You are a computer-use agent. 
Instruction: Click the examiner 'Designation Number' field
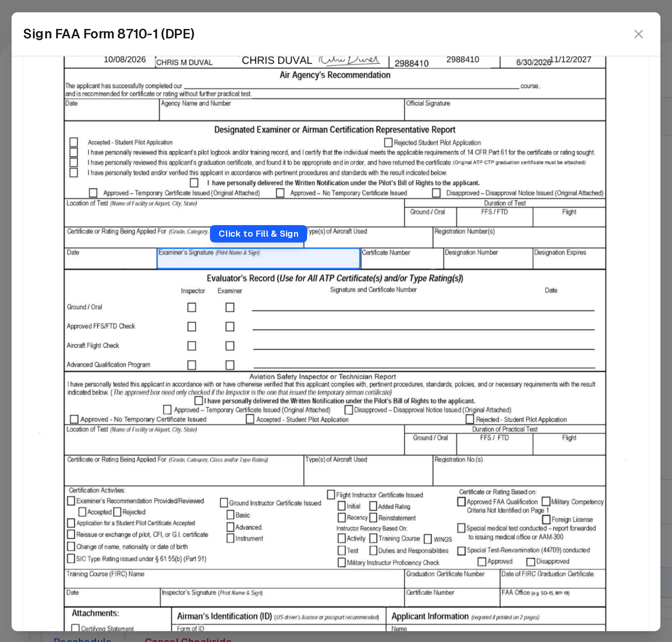tap(488, 258)
